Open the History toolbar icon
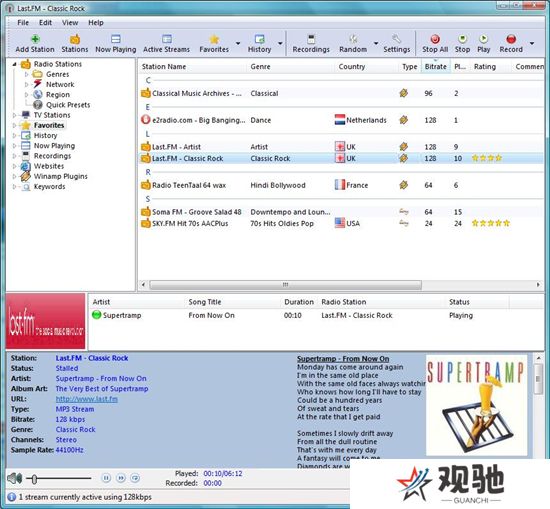Screen dimensions: 550x509 click(x=260, y=39)
